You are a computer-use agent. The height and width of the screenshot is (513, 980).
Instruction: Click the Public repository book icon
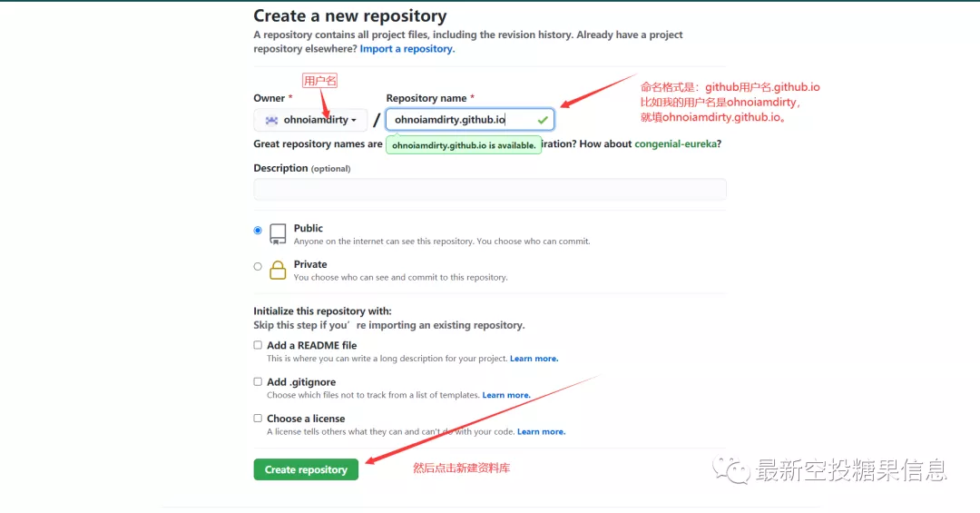(278, 234)
